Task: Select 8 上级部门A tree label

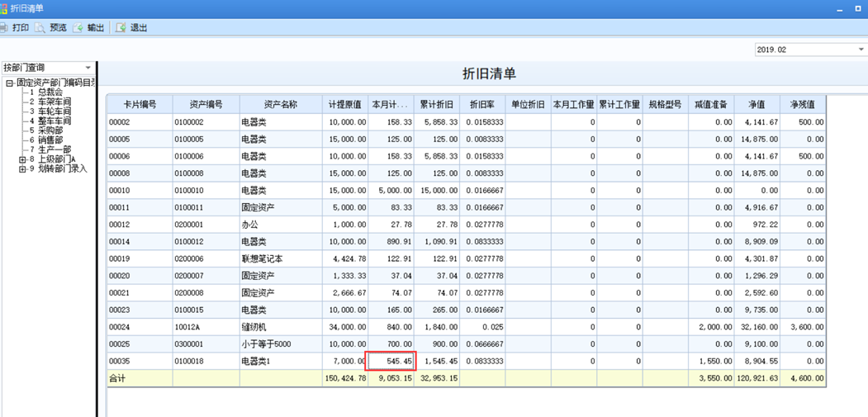Action: (x=53, y=159)
